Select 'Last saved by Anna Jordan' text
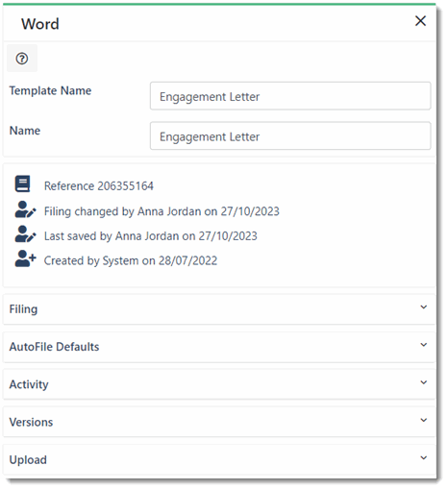448x490 pixels. coord(112,237)
